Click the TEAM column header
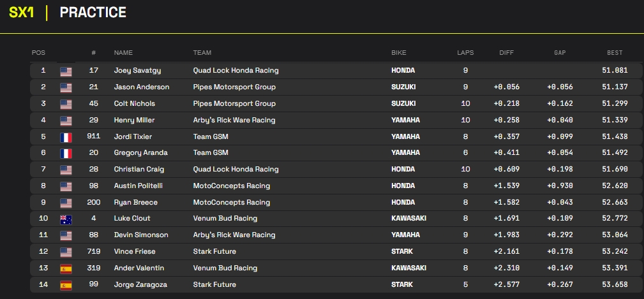The height and width of the screenshot is (299, 644). pyautogui.click(x=202, y=53)
